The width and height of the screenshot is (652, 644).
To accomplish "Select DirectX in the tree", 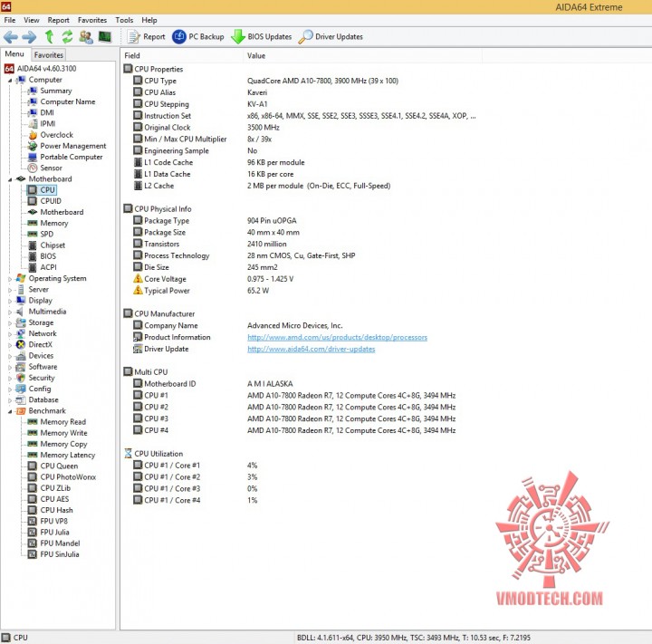I will [41, 344].
